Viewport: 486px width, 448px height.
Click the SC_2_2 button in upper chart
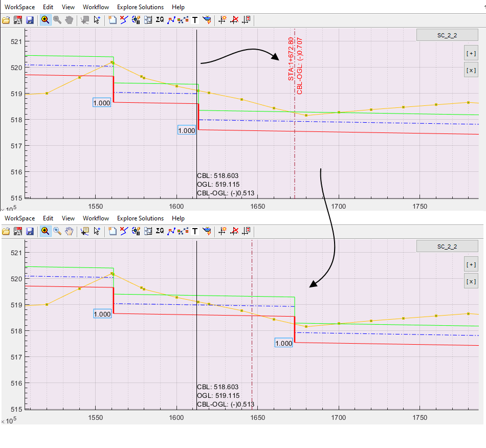click(x=447, y=35)
